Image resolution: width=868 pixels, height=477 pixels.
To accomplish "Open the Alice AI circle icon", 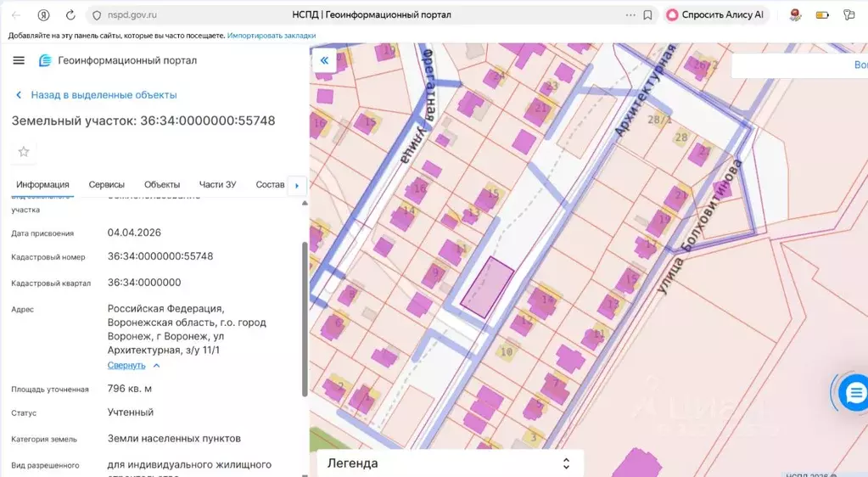I will [672, 15].
